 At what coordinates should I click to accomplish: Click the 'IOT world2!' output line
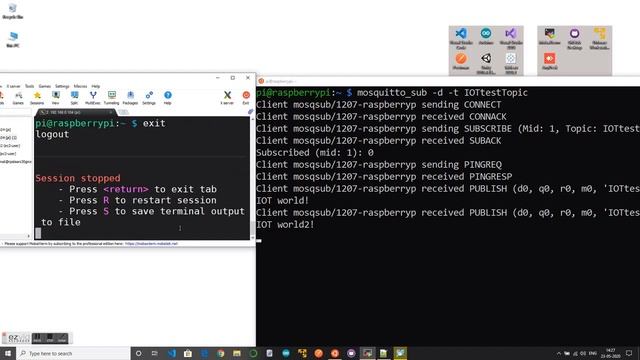[x=285, y=224]
